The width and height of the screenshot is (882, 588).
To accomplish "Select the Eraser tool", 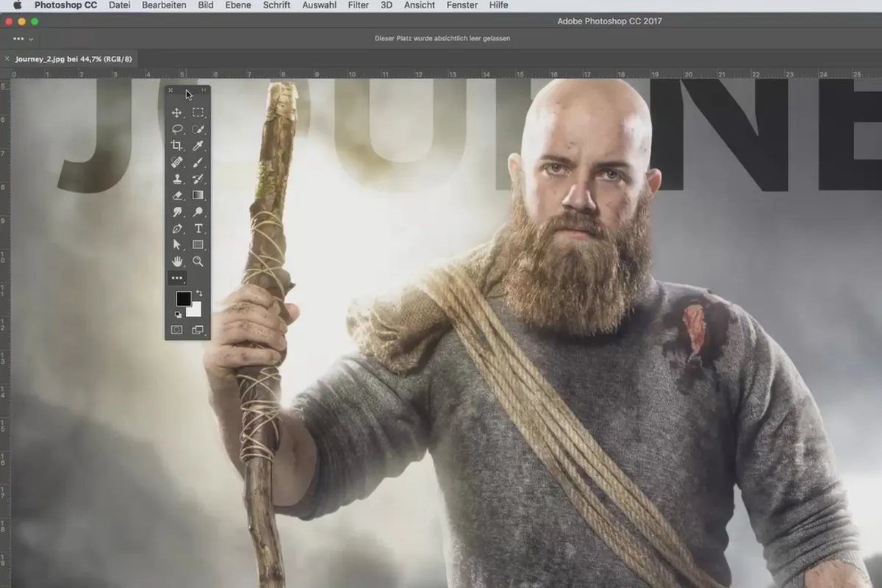I will click(176, 196).
